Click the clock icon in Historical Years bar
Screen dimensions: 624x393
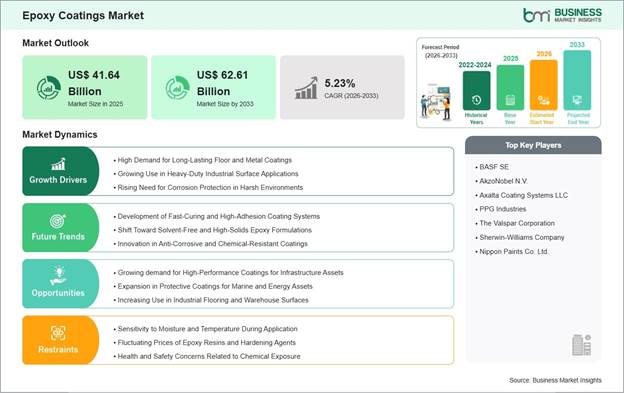tap(476, 100)
